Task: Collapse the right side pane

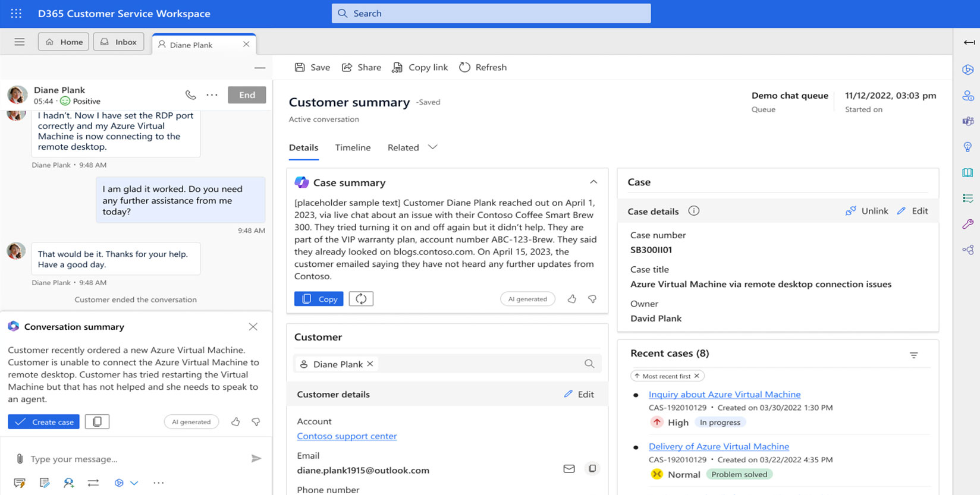Action: [969, 42]
